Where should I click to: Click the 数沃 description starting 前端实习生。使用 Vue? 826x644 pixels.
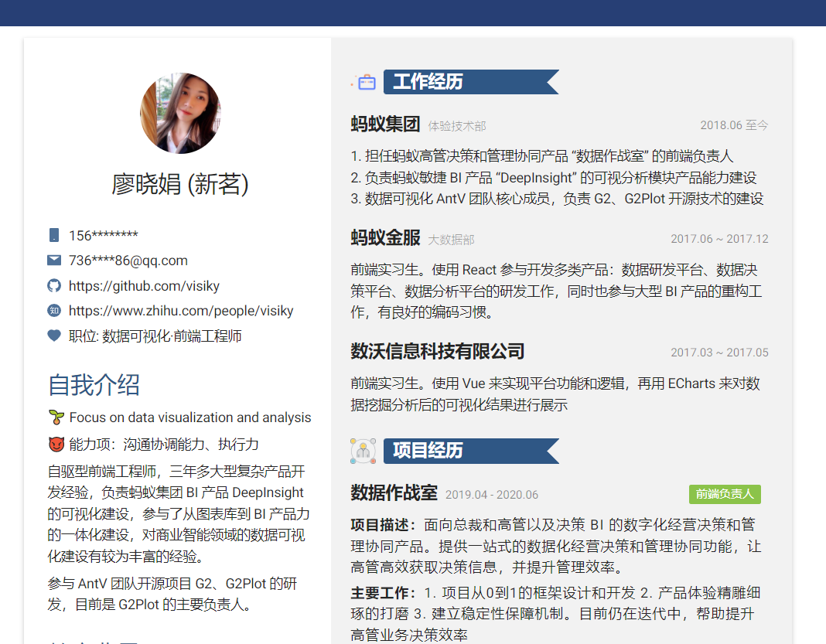pos(555,394)
